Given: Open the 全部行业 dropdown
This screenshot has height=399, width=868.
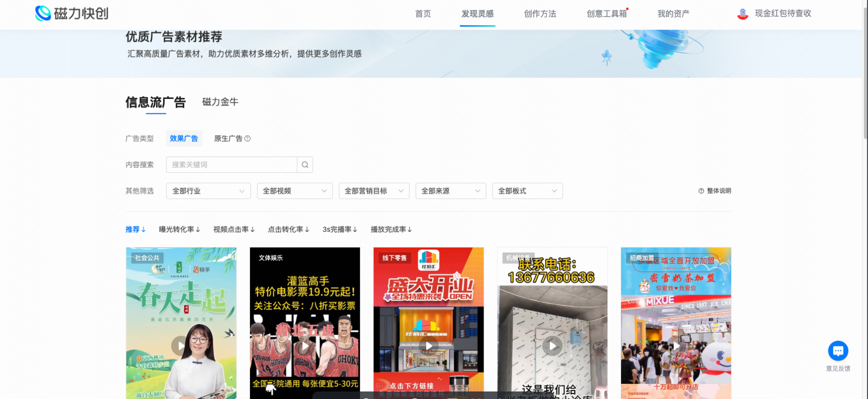Looking at the screenshot, I should pyautogui.click(x=208, y=191).
